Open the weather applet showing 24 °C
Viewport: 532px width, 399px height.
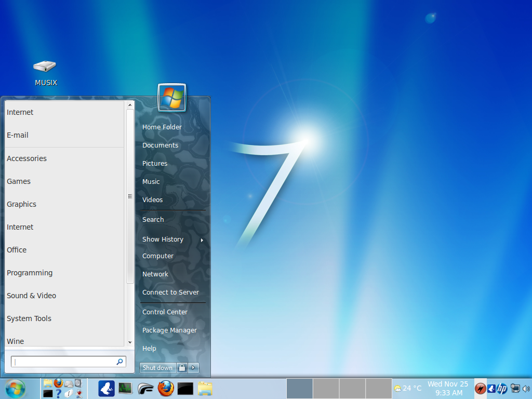tap(407, 389)
